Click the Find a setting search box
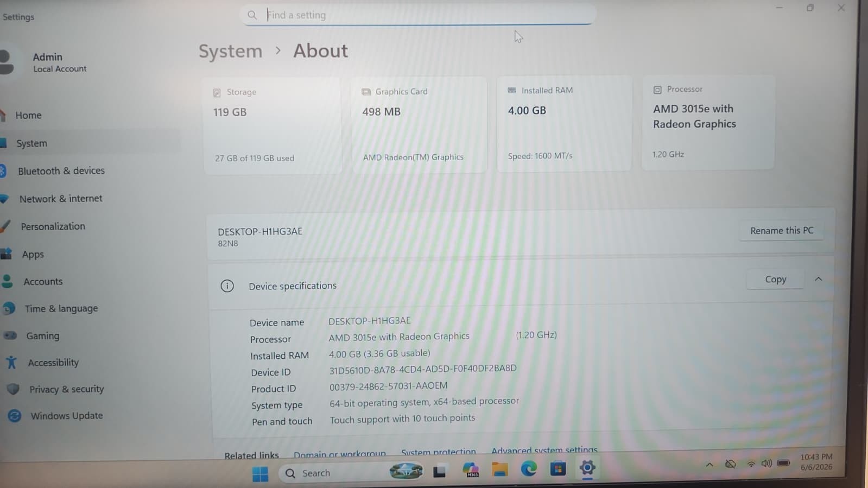This screenshot has width=868, height=488. pyautogui.click(x=418, y=15)
